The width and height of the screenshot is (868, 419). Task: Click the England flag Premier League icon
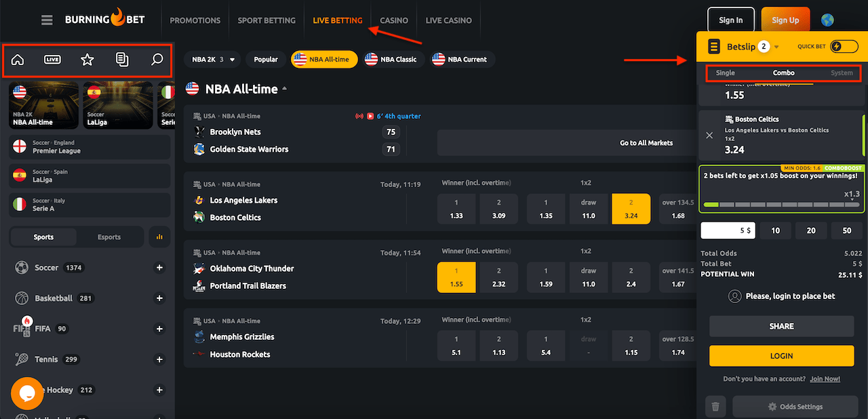pyautogui.click(x=20, y=146)
